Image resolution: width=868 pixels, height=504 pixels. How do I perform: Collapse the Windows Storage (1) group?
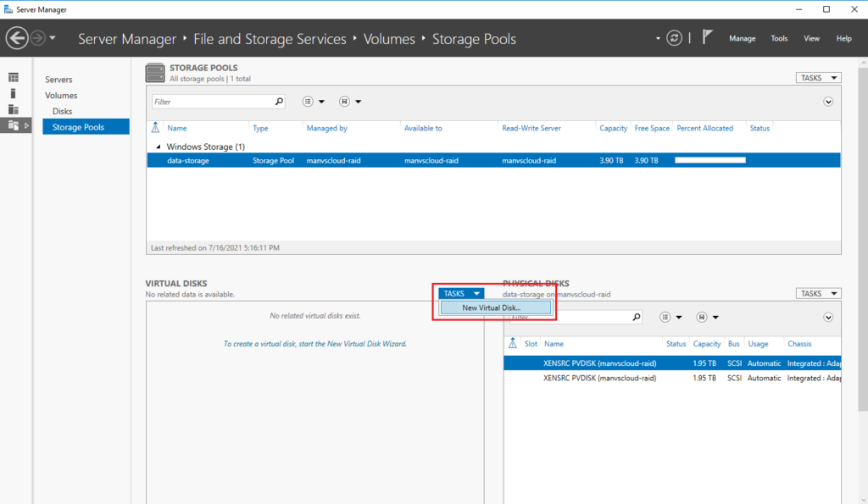(x=159, y=147)
